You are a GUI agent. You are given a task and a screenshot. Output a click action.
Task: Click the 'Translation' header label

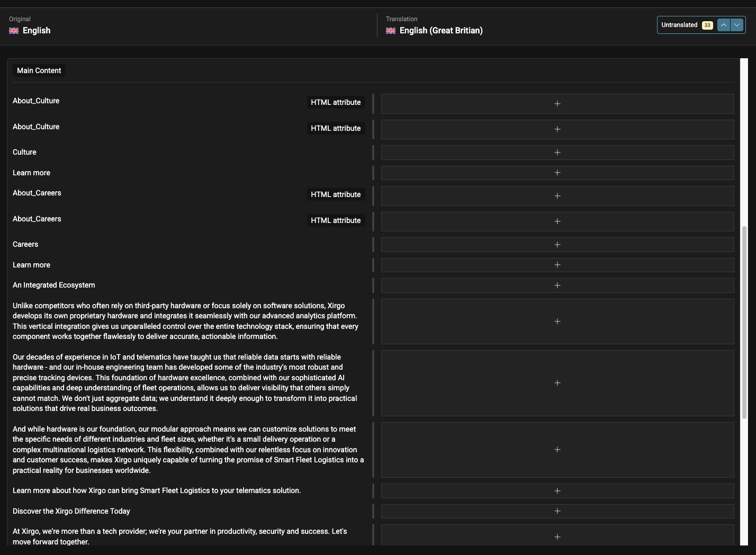[402, 19]
